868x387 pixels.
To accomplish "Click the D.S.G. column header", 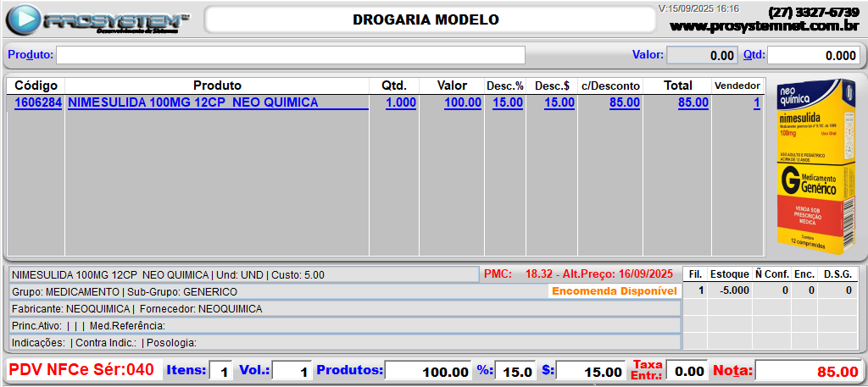I will 837,274.
